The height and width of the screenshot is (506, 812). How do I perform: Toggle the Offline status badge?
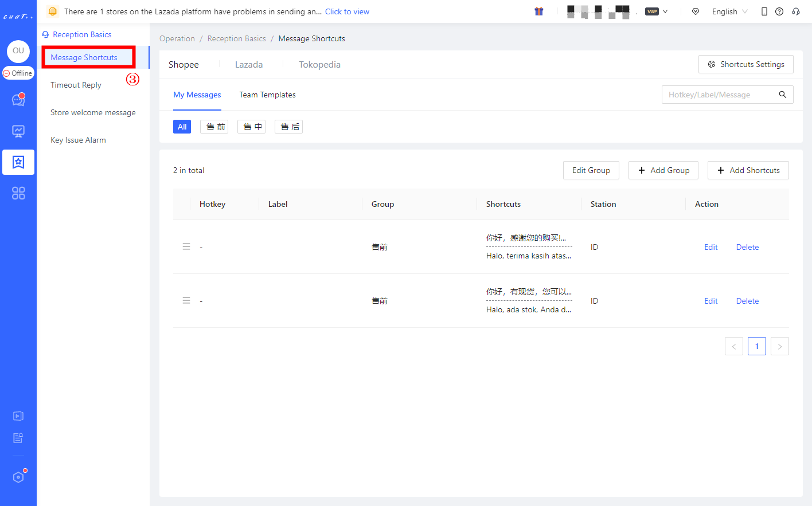point(18,73)
